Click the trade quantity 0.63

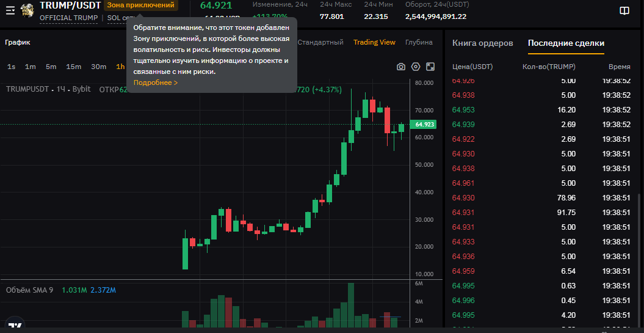click(568, 286)
